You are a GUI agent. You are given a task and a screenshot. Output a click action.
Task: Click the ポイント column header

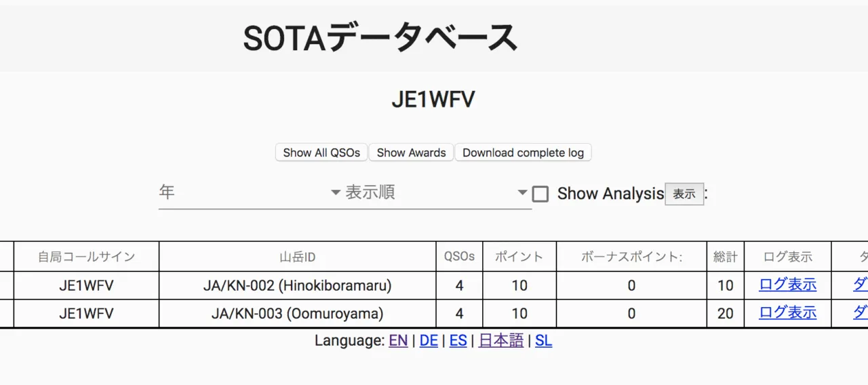point(519,257)
